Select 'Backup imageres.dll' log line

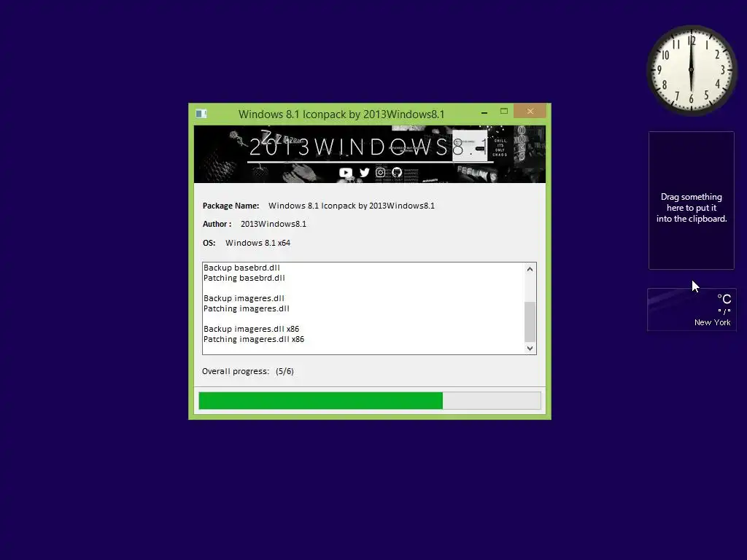(244, 298)
